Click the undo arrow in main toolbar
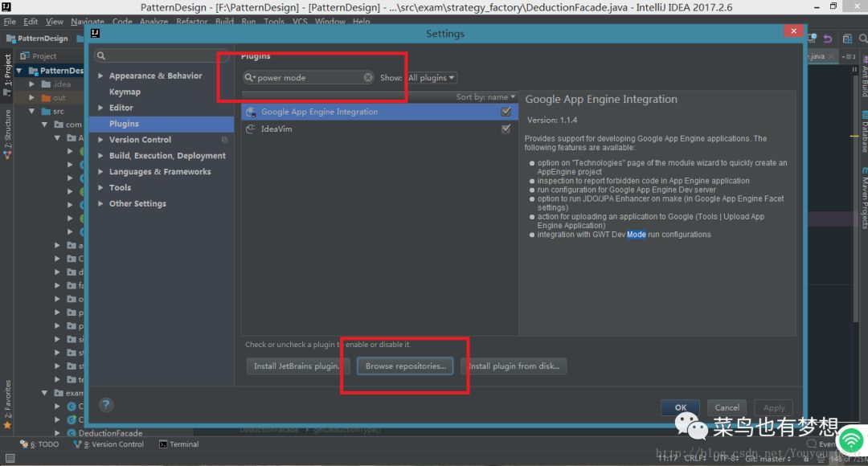Screen dimensions: 868x466 [x=828, y=39]
